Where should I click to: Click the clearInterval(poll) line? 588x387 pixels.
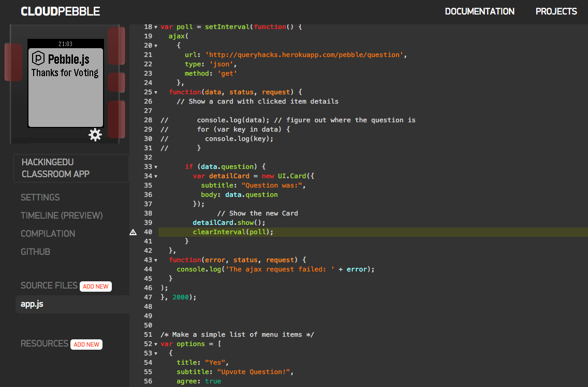(233, 232)
